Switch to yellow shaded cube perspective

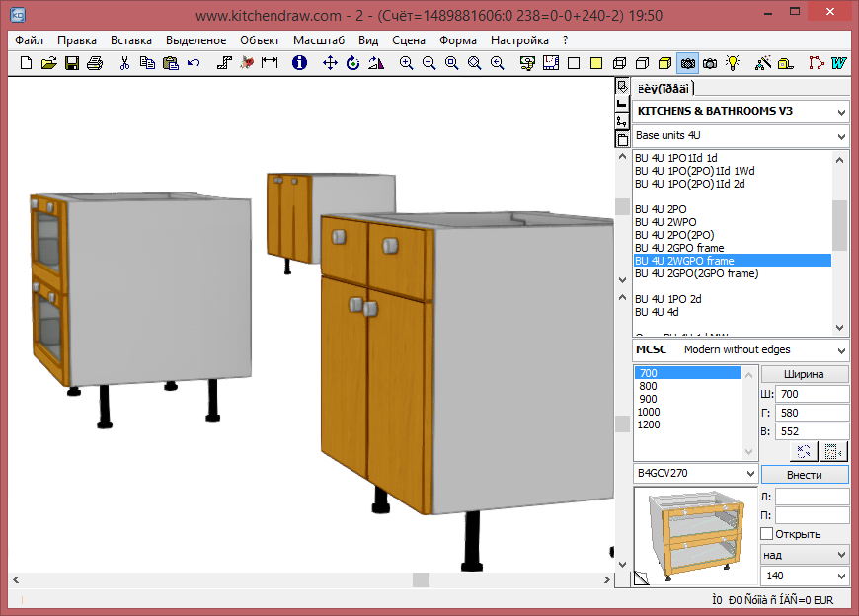(x=665, y=63)
